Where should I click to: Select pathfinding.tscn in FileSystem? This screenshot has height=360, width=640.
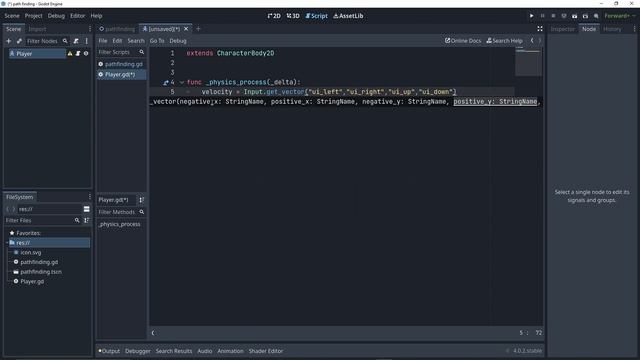[41, 272]
